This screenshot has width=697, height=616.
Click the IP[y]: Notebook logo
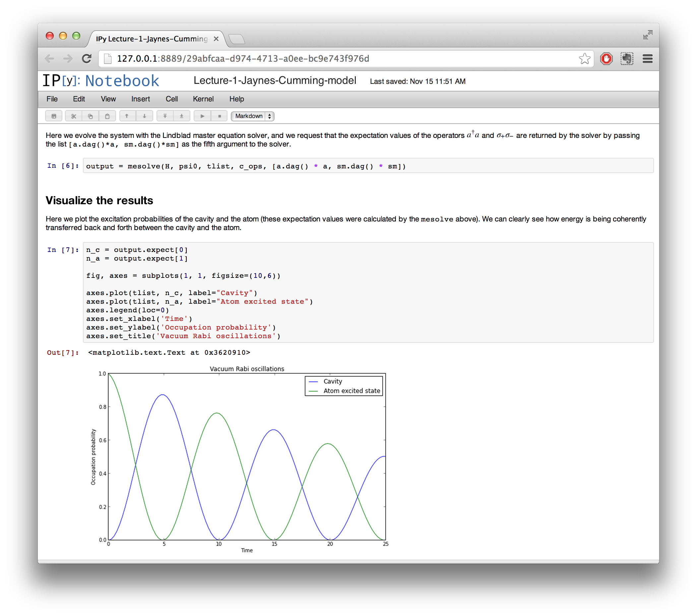pyautogui.click(x=101, y=81)
